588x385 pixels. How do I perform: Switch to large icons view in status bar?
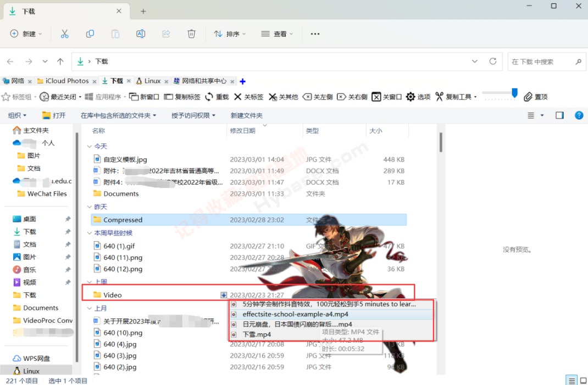point(583,381)
